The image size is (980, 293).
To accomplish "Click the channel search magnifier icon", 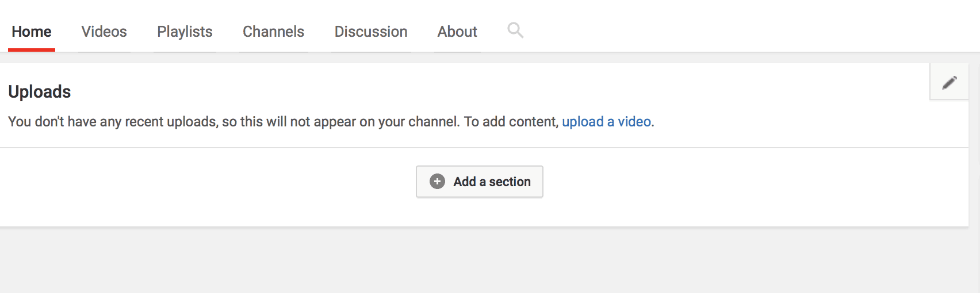I will 515,30.
